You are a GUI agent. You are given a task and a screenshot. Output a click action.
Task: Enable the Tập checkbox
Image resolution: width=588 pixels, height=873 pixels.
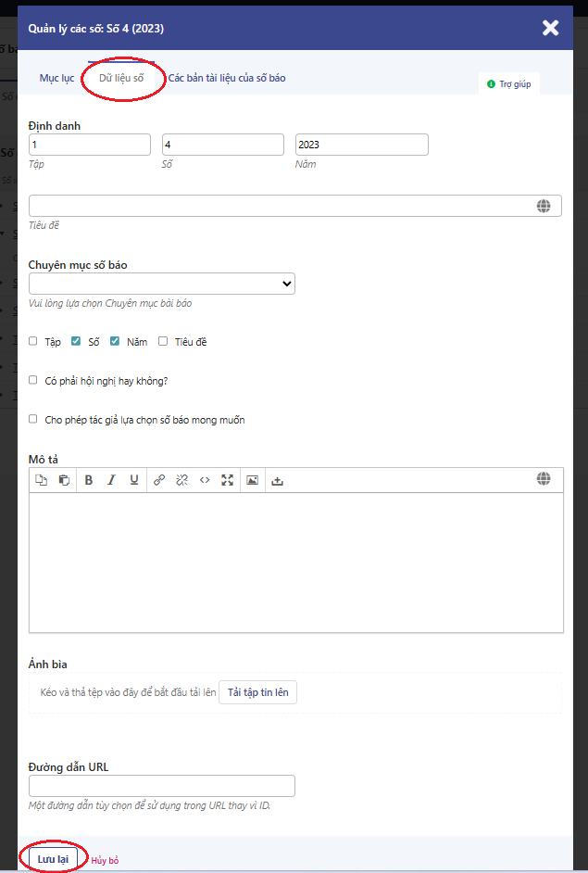(x=33, y=342)
